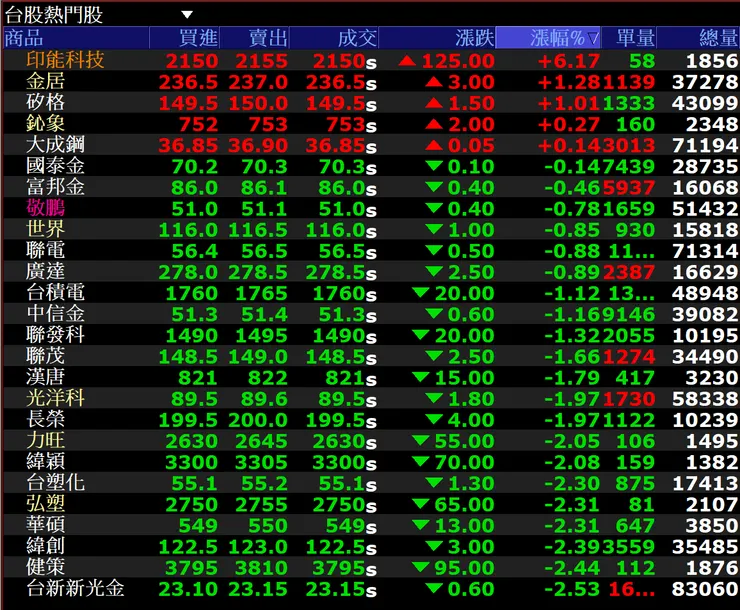Click 台塑化 single volume 875
Image resolution: width=740 pixels, height=610 pixels.
click(635, 484)
